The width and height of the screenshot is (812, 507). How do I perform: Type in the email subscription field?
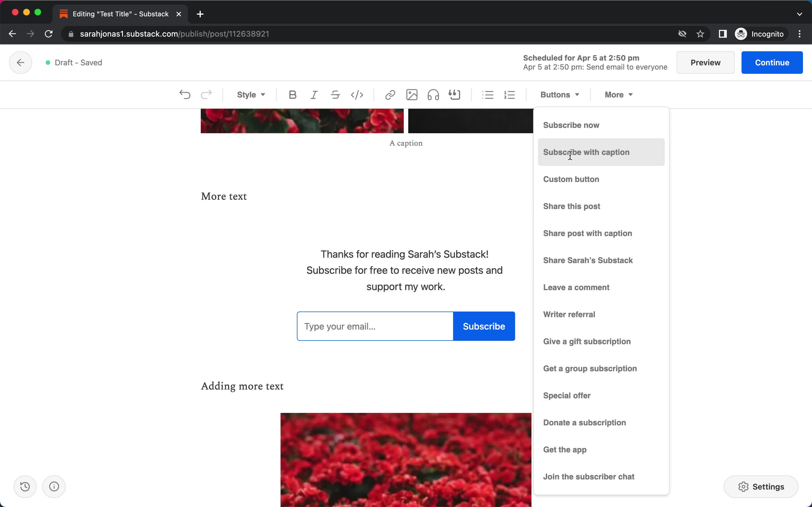pyautogui.click(x=375, y=326)
